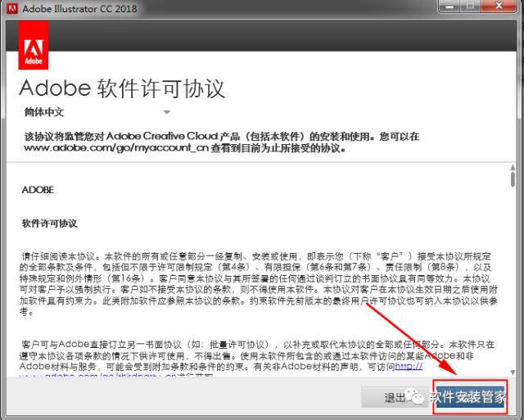
Task: Open the http:// link in the agreement text
Action: click(414, 368)
